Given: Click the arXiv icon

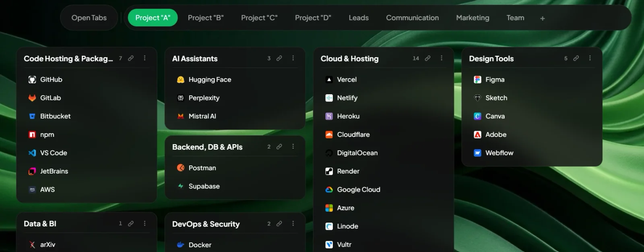Looking at the screenshot, I should pyautogui.click(x=32, y=245).
